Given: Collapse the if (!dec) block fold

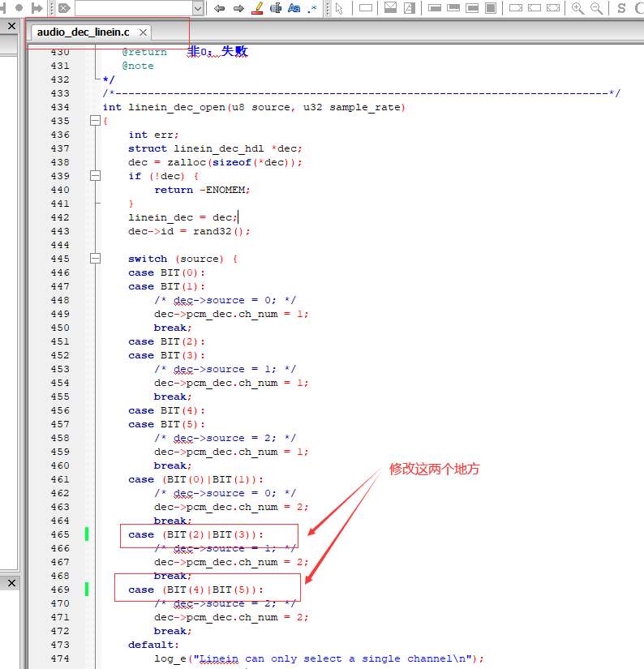Looking at the screenshot, I should 95,176.
